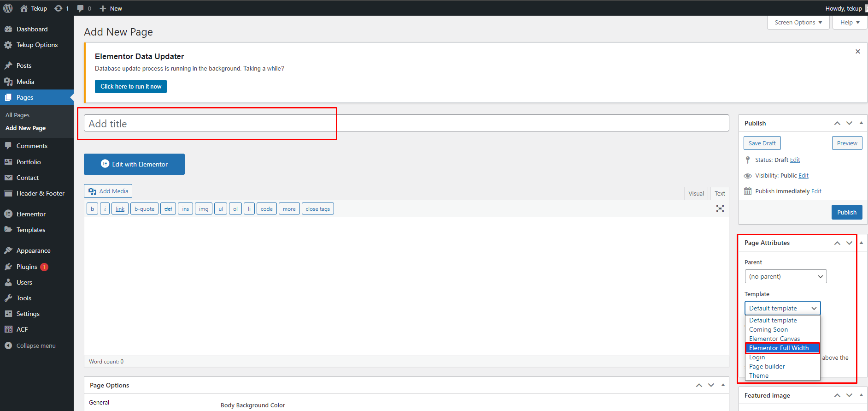The height and width of the screenshot is (411, 868).
Task: Select Coming Soon template option
Action: pos(782,329)
